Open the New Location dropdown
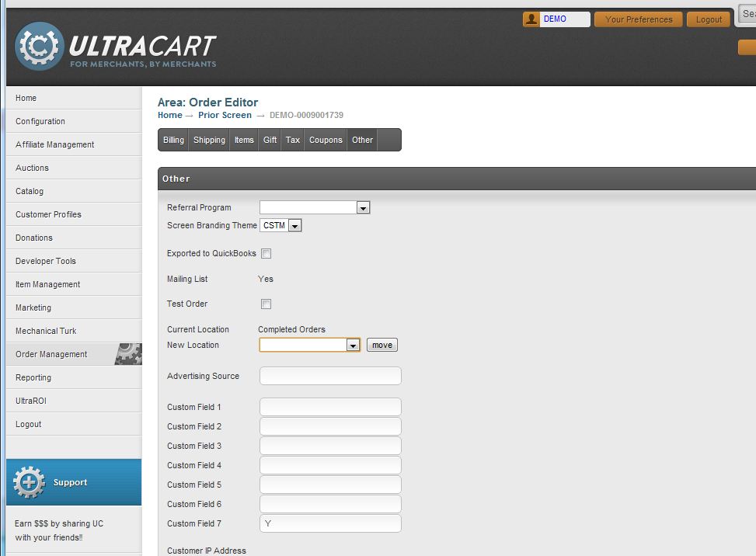Image resolution: width=756 pixels, height=556 pixels. [x=309, y=345]
